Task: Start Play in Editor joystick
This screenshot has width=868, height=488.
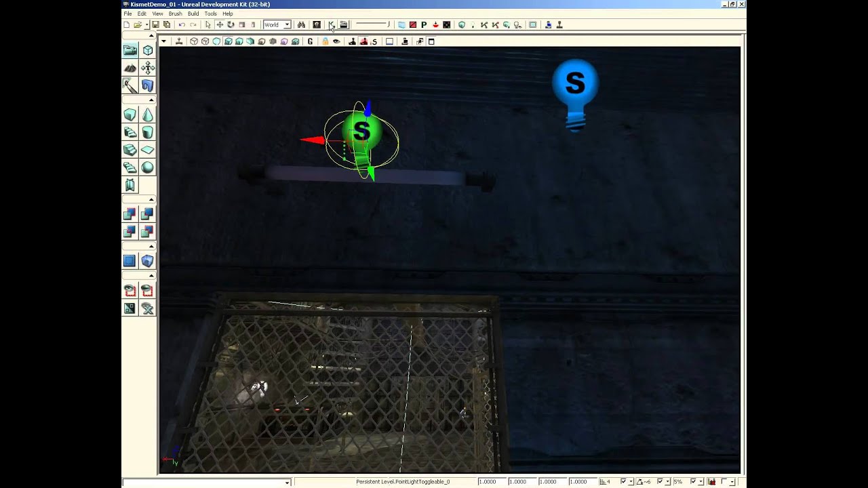Action: [x=559, y=25]
